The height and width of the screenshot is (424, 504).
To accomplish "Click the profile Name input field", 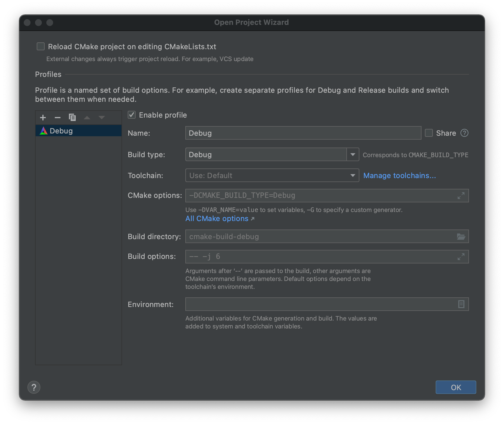I will tap(303, 133).
